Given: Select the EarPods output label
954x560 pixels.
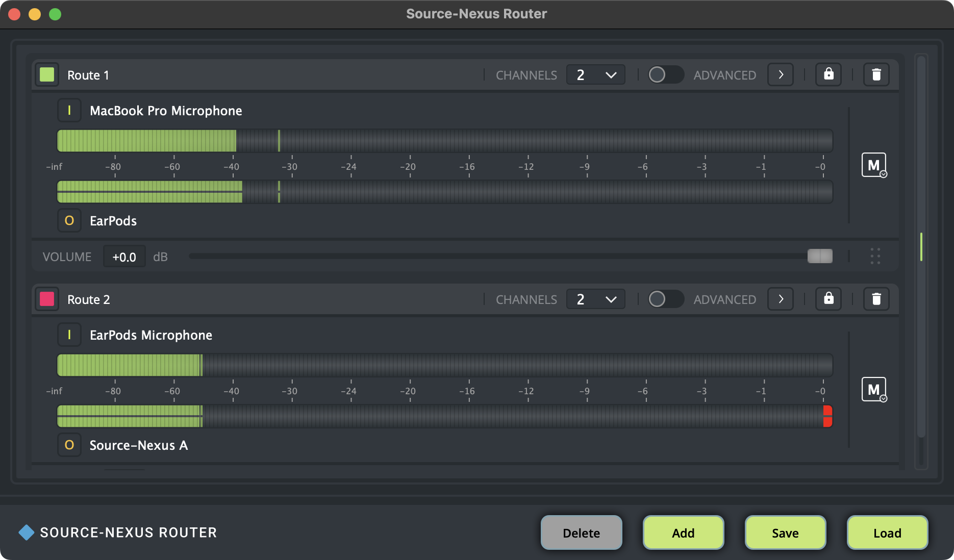Looking at the screenshot, I should tap(113, 221).
